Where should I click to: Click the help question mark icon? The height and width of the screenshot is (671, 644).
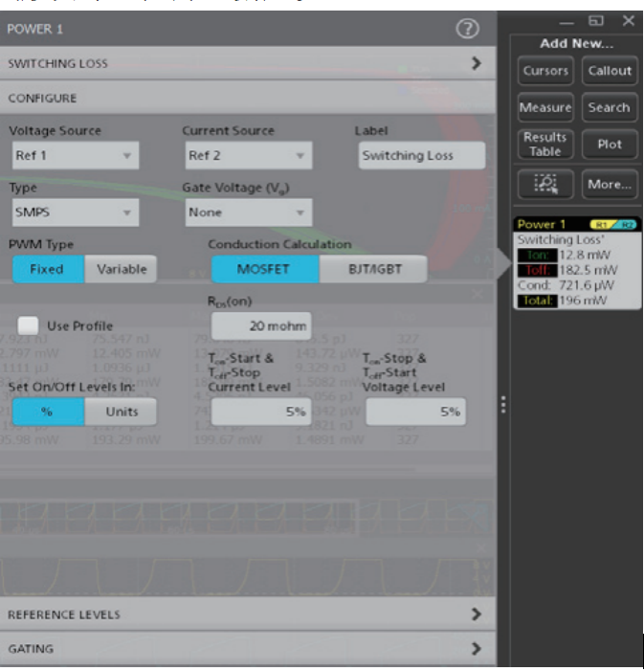pyautogui.click(x=467, y=29)
